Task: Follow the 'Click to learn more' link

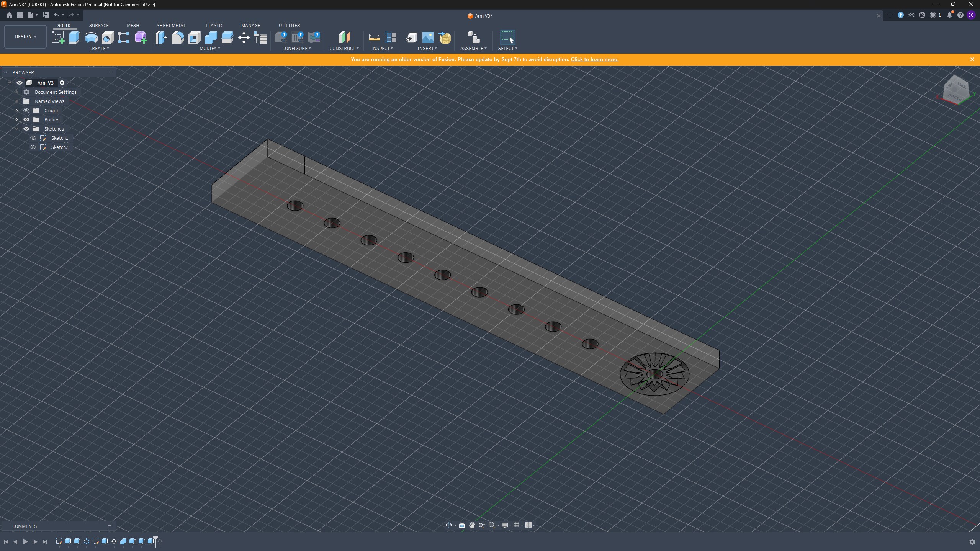Action: [594, 59]
